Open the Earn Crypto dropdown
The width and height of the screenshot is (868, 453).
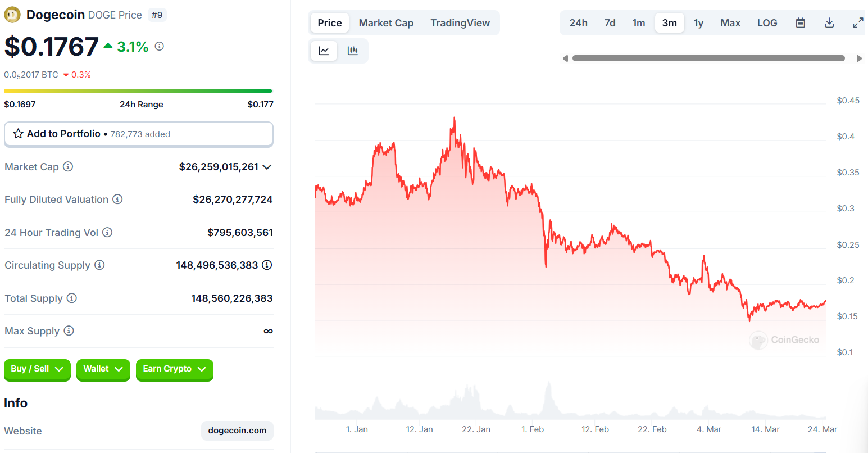[175, 369]
